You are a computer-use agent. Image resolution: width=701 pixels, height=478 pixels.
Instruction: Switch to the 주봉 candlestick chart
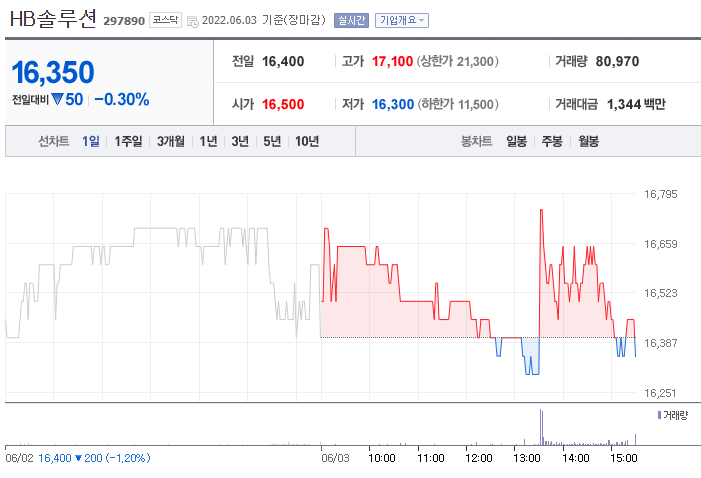(x=552, y=141)
